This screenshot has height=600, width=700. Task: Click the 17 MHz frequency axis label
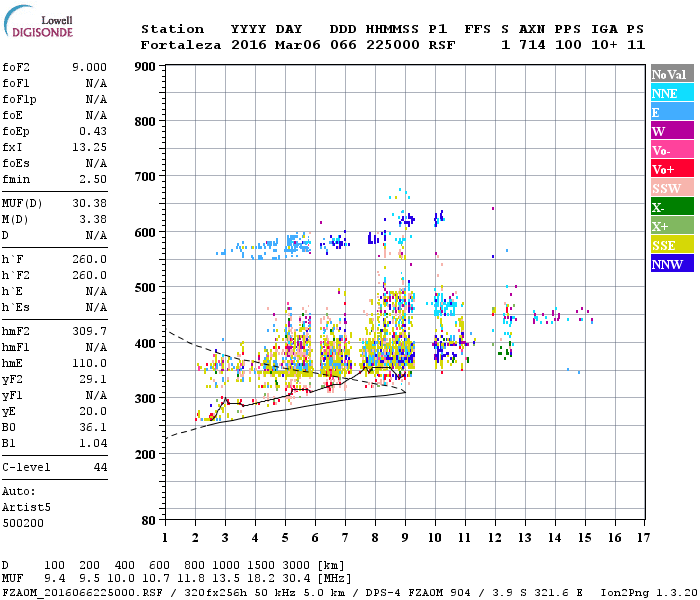coord(643,538)
